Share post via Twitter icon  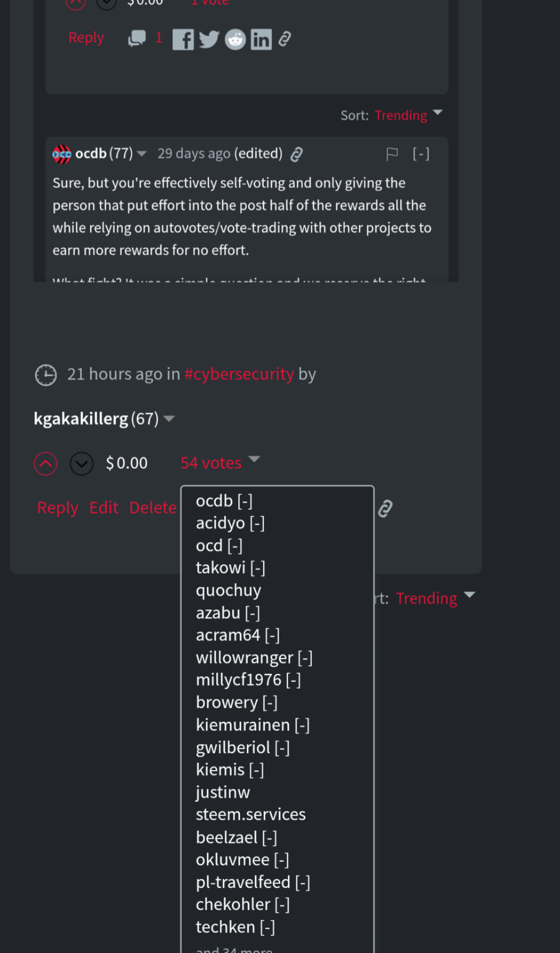[209, 40]
